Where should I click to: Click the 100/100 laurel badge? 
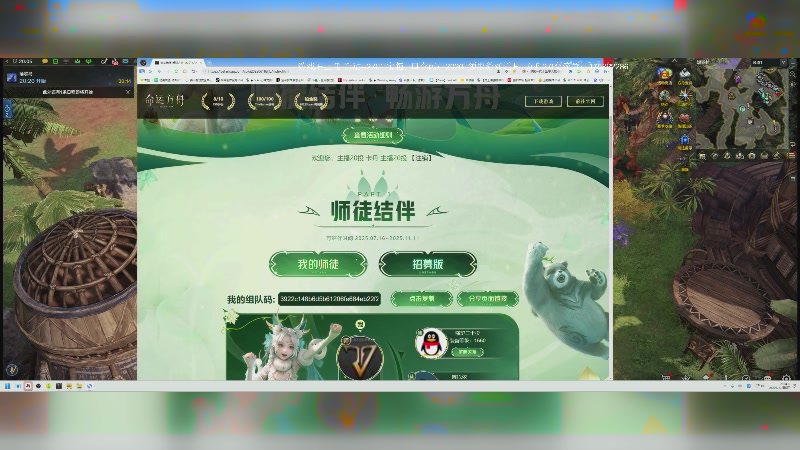click(264, 101)
